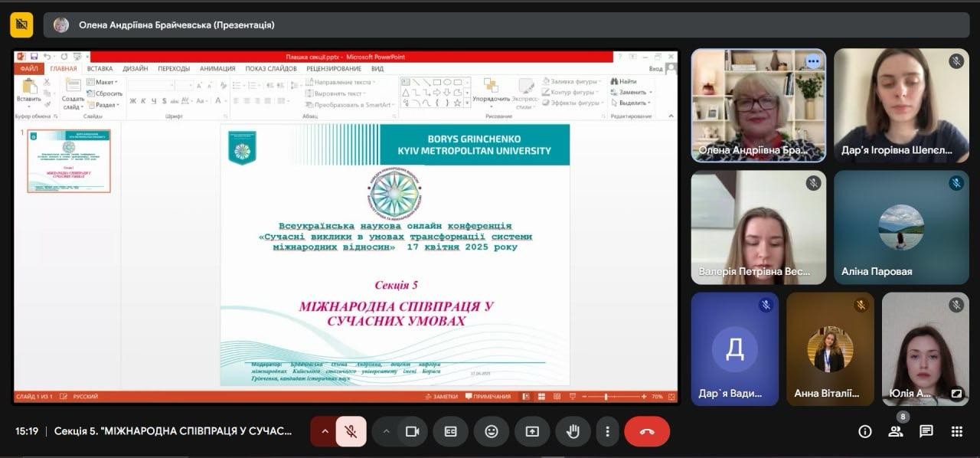
Task: Click the raise hand icon
Action: tap(573, 431)
